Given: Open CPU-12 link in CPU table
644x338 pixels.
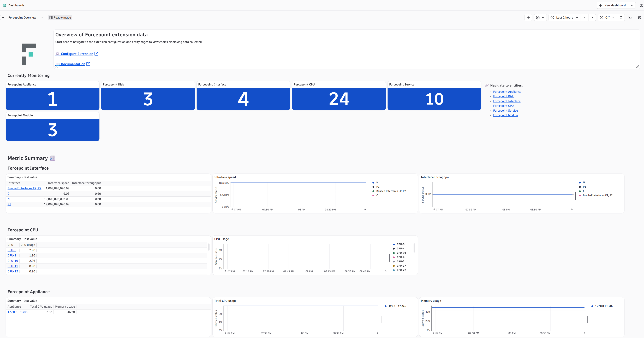Looking at the screenshot, I should [x=13, y=271].
